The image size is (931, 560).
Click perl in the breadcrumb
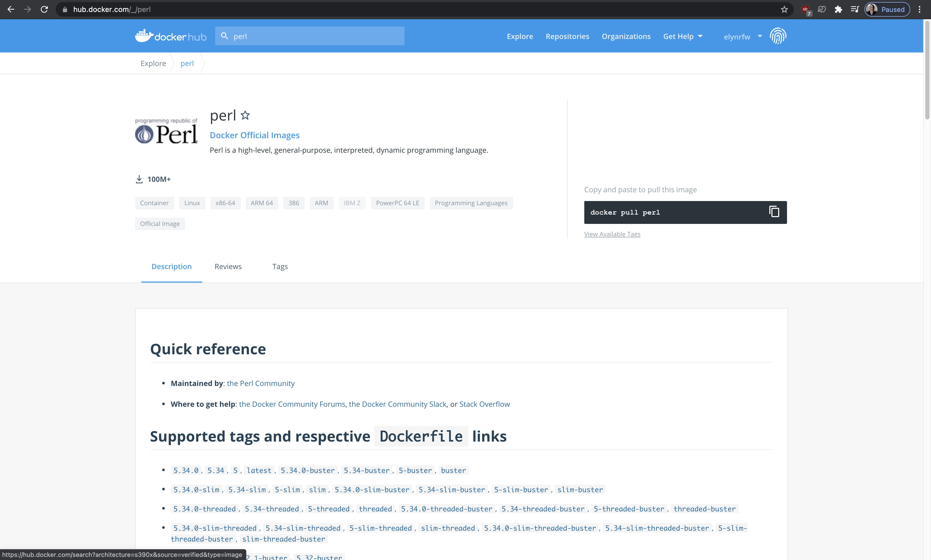pos(187,63)
